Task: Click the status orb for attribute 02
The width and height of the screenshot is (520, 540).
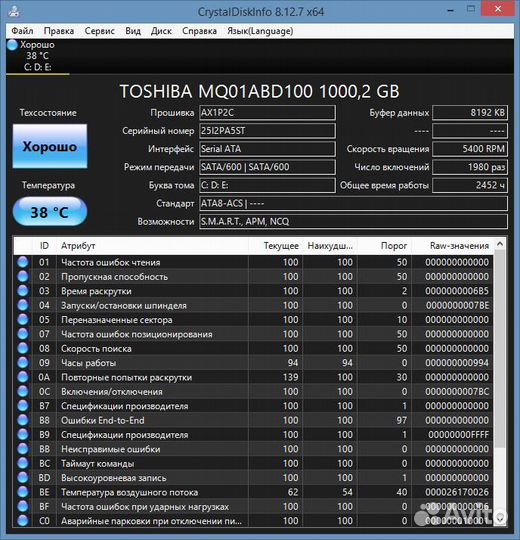Action: [x=23, y=277]
